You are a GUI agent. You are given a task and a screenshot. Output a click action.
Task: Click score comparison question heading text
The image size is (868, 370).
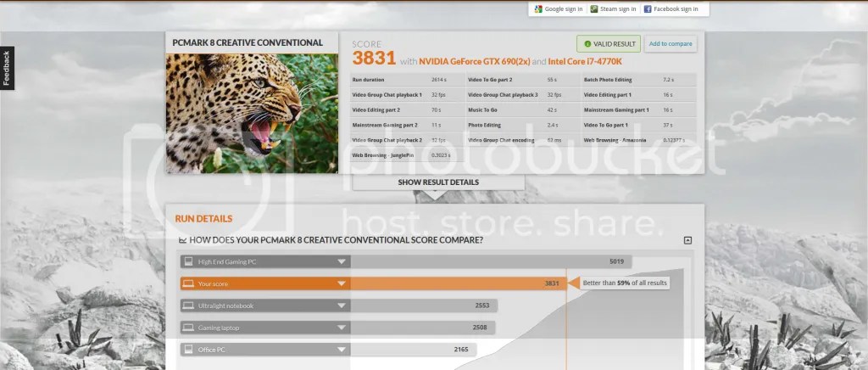coord(336,240)
